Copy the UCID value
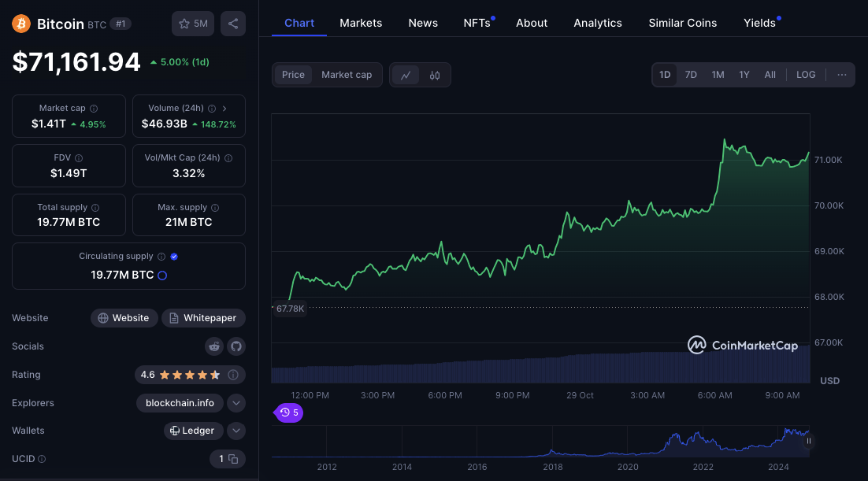 tap(233, 459)
